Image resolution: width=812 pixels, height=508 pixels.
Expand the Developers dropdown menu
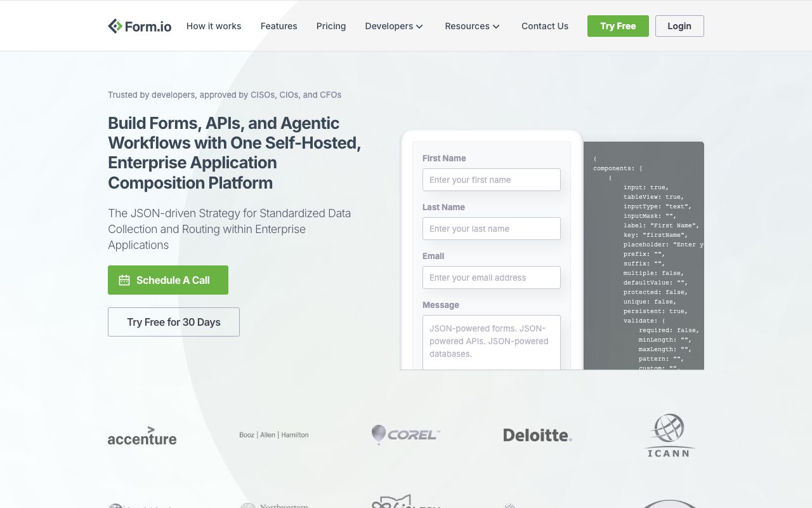coord(394,26)
